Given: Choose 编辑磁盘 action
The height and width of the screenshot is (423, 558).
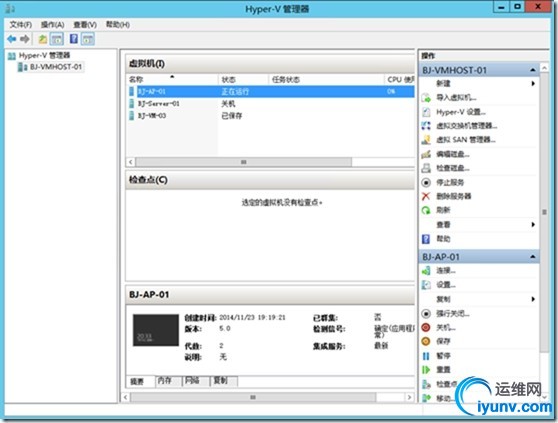Looking at the screenshot, I should [452, 154].
